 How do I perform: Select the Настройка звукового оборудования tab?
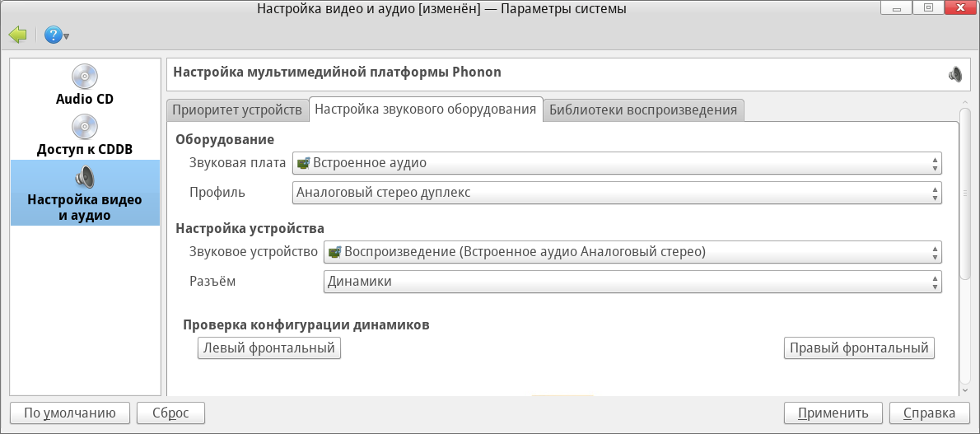[426, 110]
